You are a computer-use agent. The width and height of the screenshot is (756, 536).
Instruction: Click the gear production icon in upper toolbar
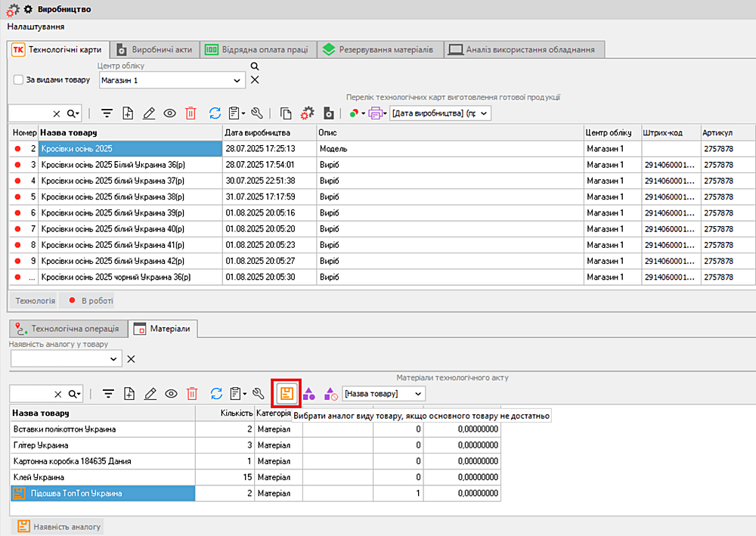coord(307,113)
